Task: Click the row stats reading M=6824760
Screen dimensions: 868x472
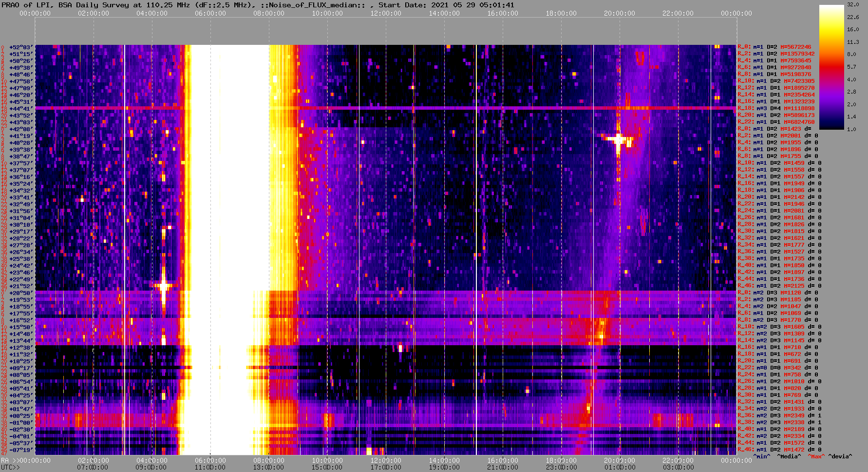Action: (776, 122)
